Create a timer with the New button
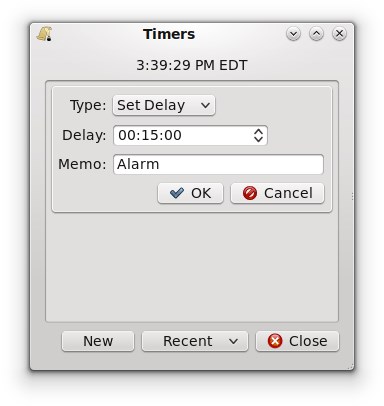 click(x=98, y=341)
